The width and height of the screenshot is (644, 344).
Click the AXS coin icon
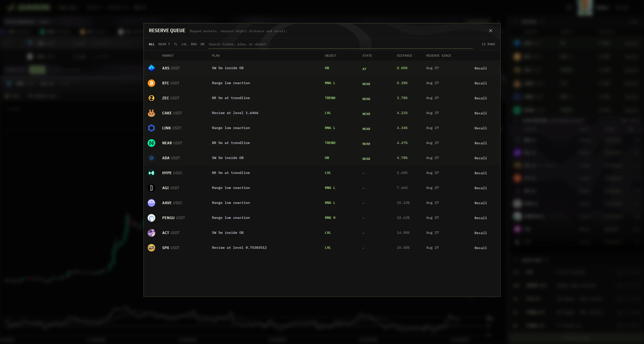151,68
